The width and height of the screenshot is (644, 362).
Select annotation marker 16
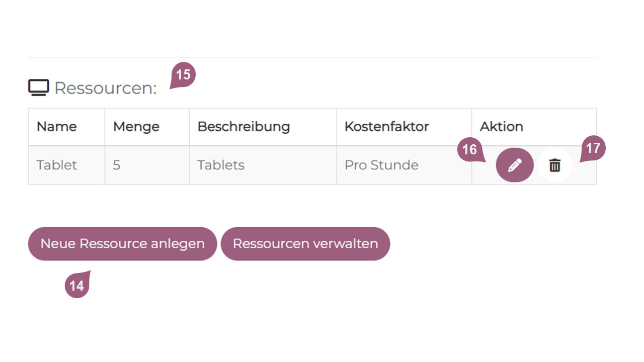469,150
